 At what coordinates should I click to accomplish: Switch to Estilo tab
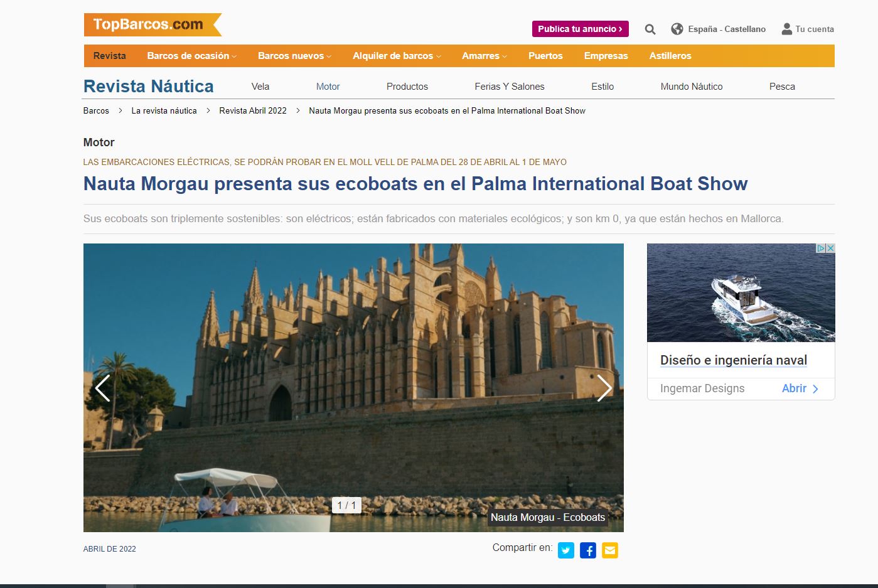pyautogui.click(x=602, y=87)
